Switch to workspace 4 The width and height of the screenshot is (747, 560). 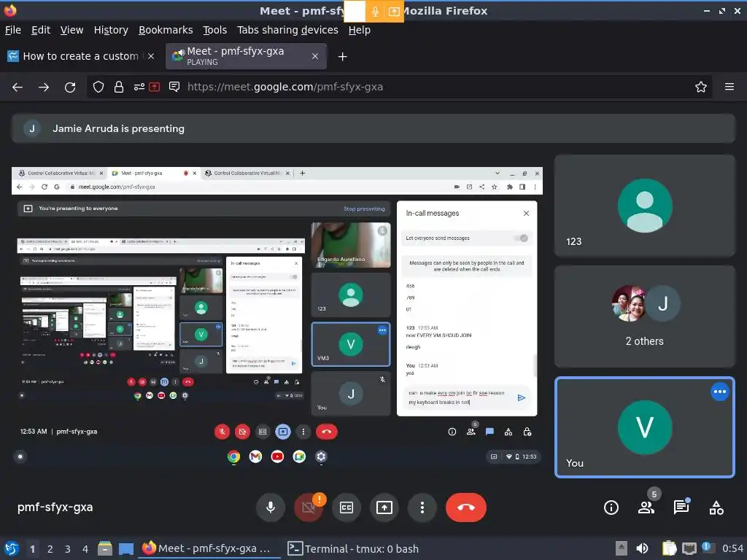click(85, 549)
